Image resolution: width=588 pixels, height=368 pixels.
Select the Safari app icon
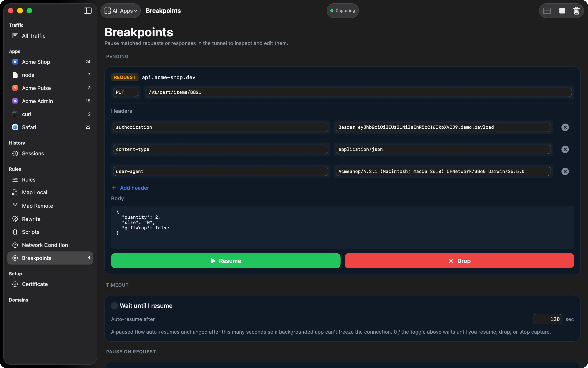15,127
